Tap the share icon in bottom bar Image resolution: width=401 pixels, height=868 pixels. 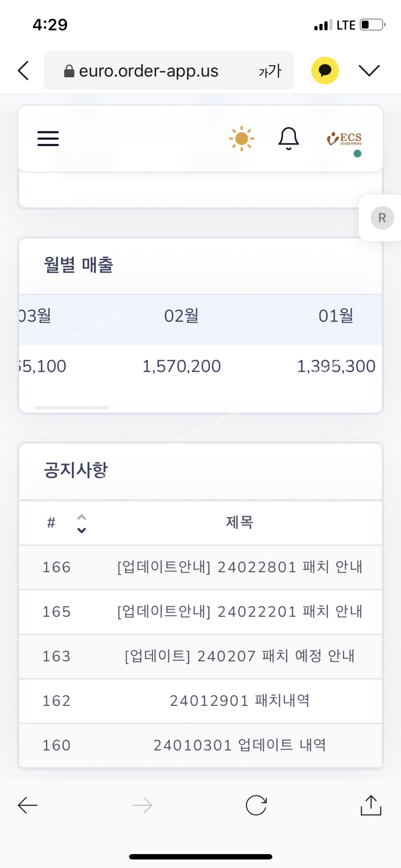(371, 805)
